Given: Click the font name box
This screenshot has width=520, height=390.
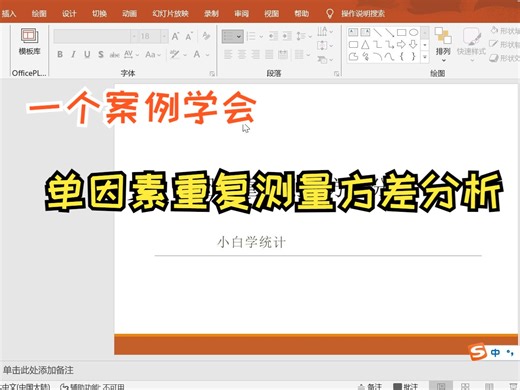Looking at the screenshot, I should [x=92, y=36].
